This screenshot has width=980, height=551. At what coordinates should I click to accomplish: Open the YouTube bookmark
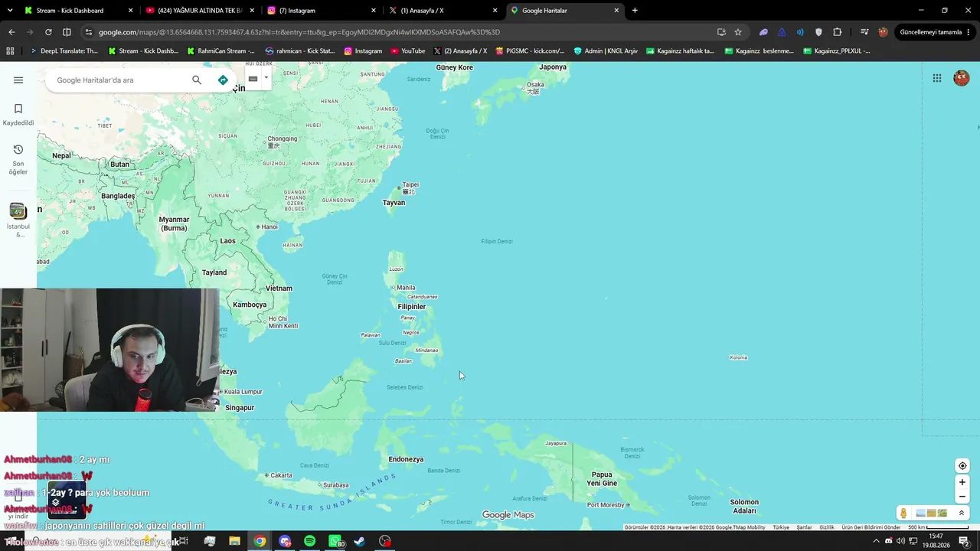pos(407,51)
